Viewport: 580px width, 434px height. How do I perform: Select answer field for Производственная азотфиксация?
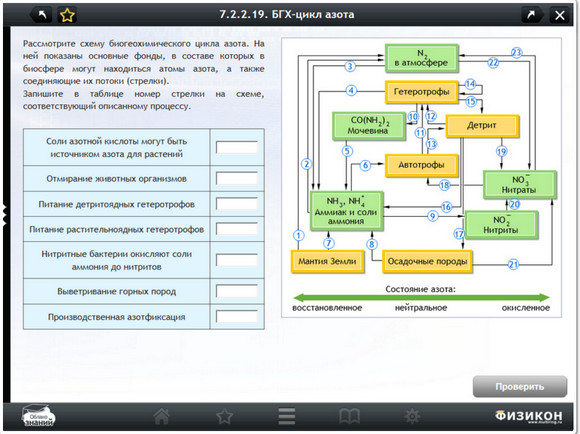click(237, 317)
